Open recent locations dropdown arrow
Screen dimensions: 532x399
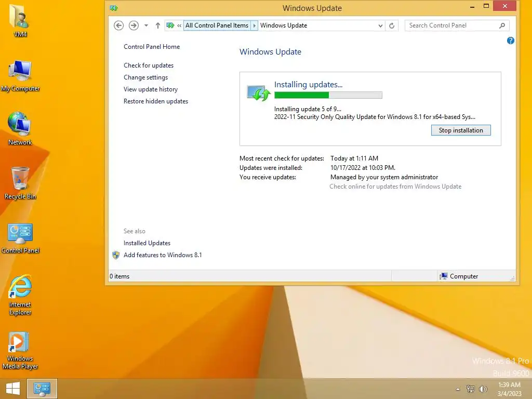146,25
